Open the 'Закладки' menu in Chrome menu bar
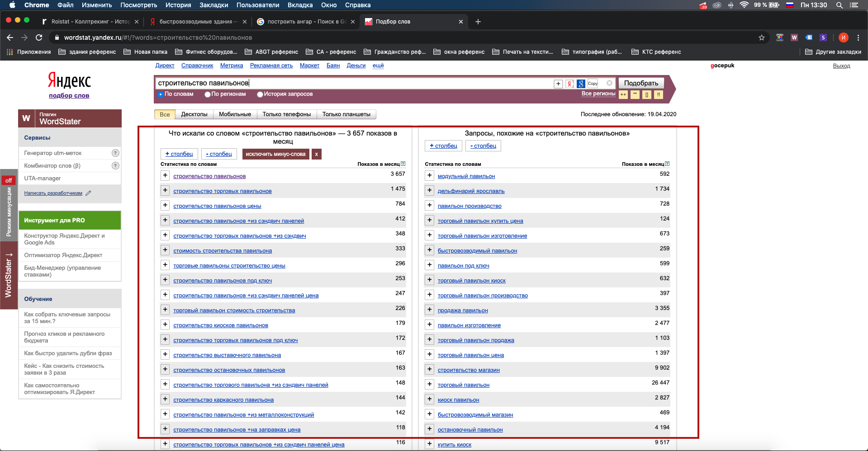The height and width of the screenshot is (451, 868). 214,5
